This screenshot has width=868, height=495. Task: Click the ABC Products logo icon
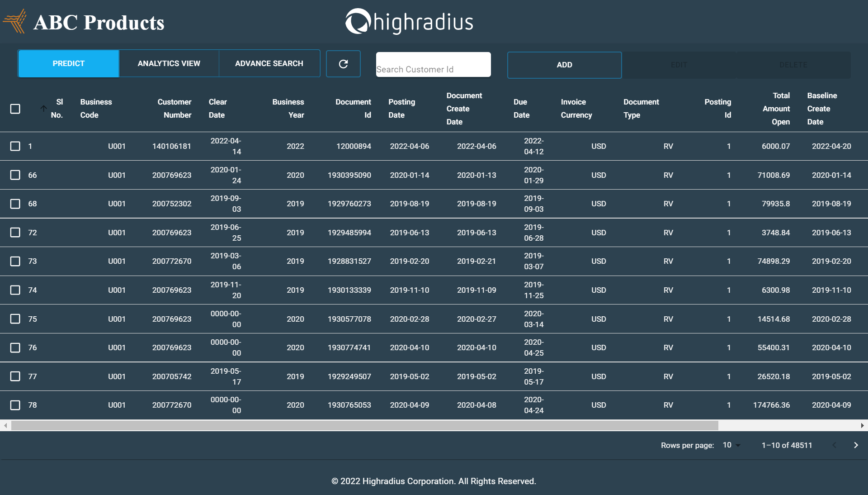pos(15,20)
